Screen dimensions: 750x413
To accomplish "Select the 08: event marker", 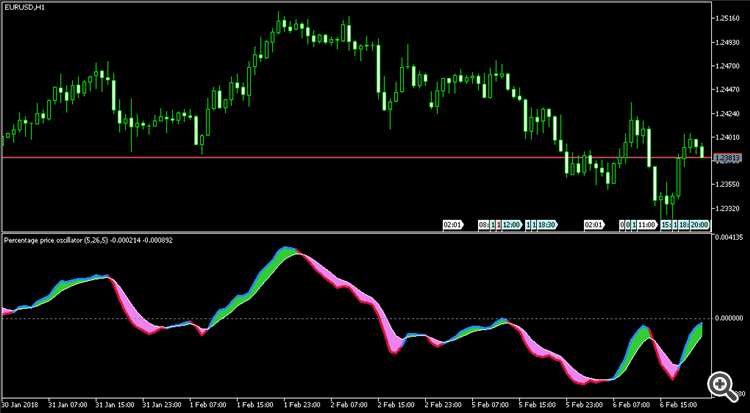I will [484, 224].
